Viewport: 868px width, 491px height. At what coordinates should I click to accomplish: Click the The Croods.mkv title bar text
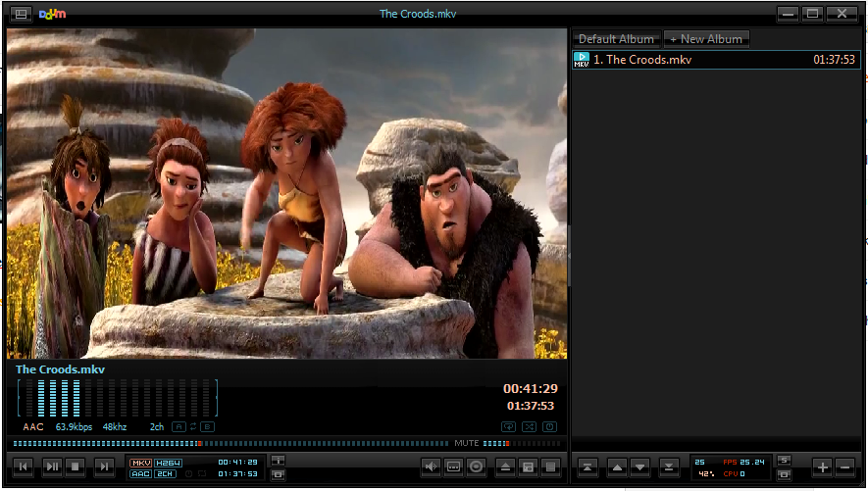pos(418,14)
